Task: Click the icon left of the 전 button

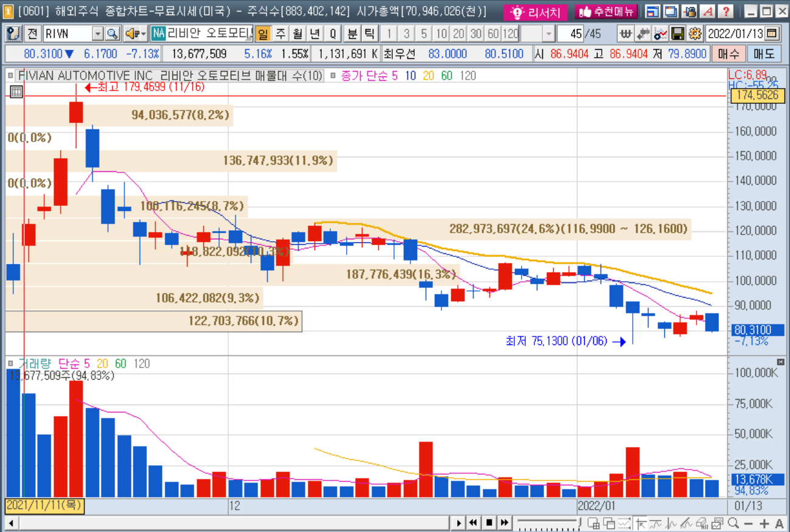Action: pyautogui.click(x=14, y=33)
